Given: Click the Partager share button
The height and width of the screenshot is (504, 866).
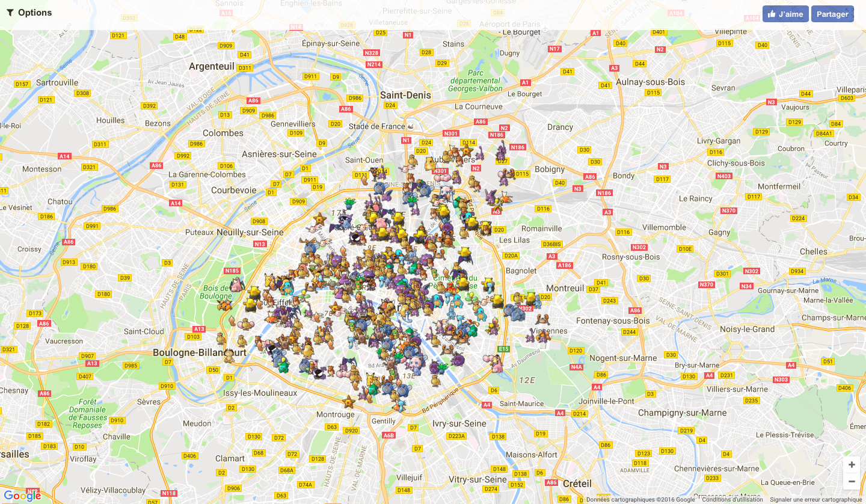Looking at the screenshot, I should click(832, 14).
